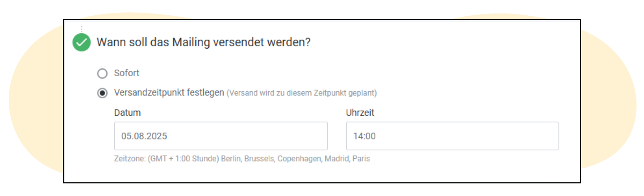Click the hint Versand wird zu diesem Zeitpunkt geplant
Screen dimensions: 644x196
tap(302, 93)
